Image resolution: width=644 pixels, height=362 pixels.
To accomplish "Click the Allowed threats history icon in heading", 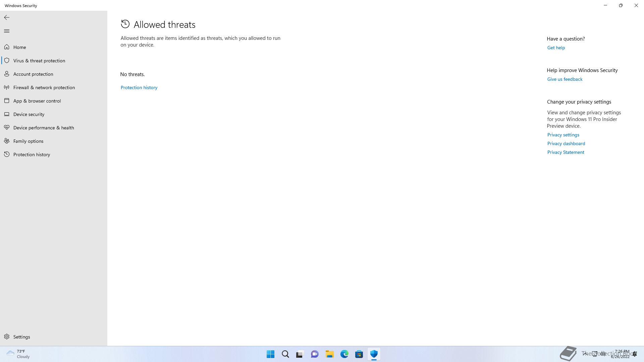I will tap(125, 24).
